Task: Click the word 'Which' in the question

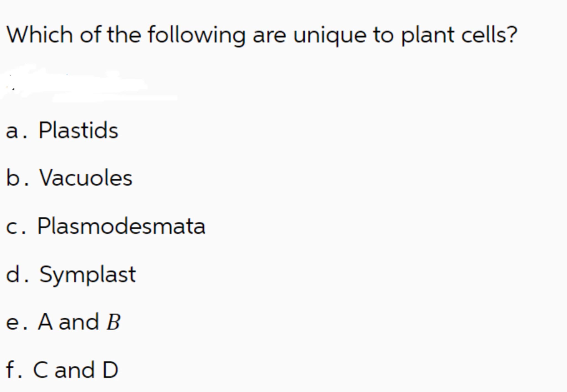Action: pos(40,35)
